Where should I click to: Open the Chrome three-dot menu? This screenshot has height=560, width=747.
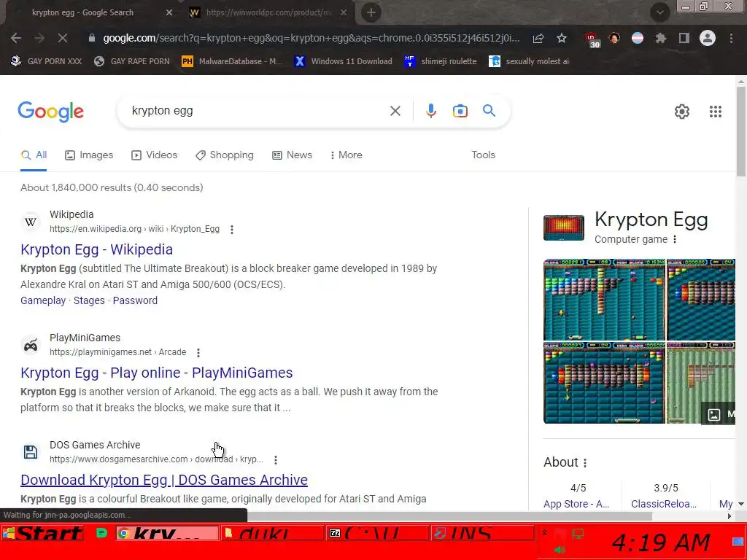(x=731, y=38)
